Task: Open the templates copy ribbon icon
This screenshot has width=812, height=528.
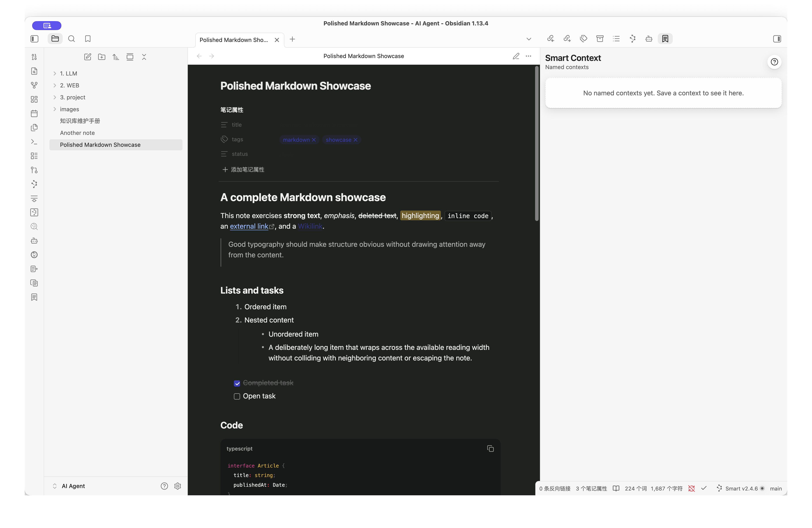Action: coord(34,128)
